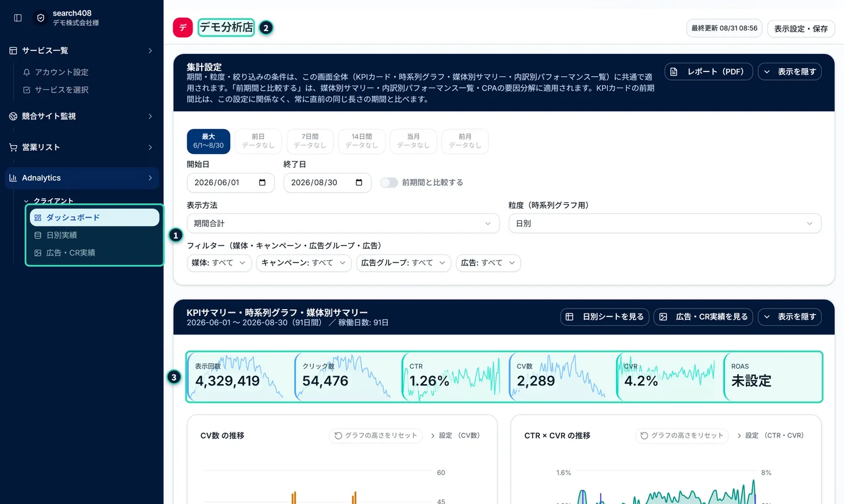Open the 表示方法 期間合計 dropdown
Screen dimensions: 844x504
[x=343, y=223]
